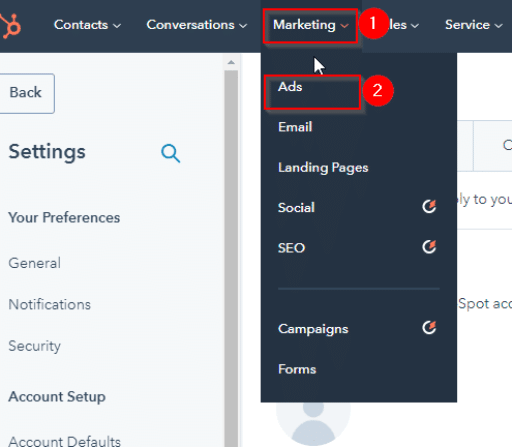Open Campaigns from the Marketing menu
This screenshot has height=447, width=512.
click(x=313, y=329)
